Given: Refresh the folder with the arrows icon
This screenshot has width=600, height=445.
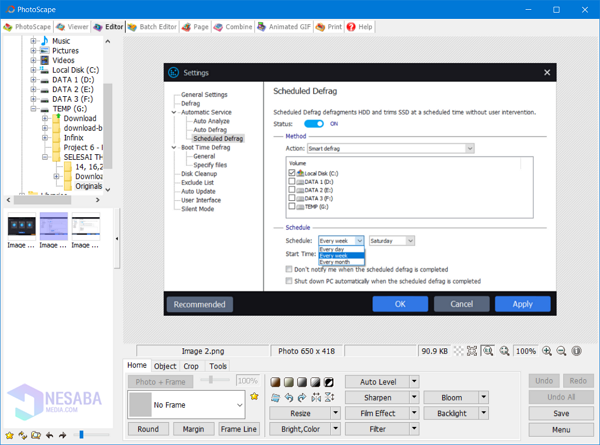Looking at the screenshot, I should 23,435.
